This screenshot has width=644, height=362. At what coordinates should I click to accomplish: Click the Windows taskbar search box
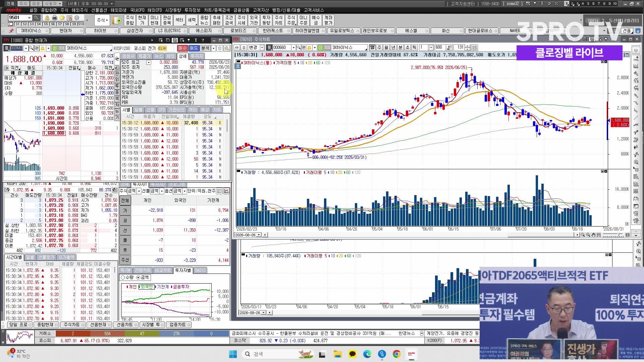click(278, 354)
